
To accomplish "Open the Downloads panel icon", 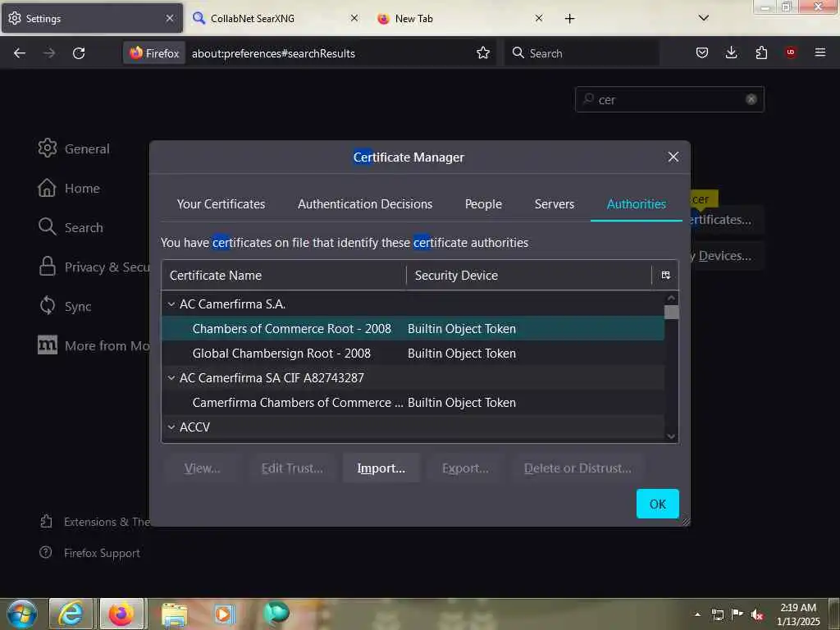I will click(731, 52).
